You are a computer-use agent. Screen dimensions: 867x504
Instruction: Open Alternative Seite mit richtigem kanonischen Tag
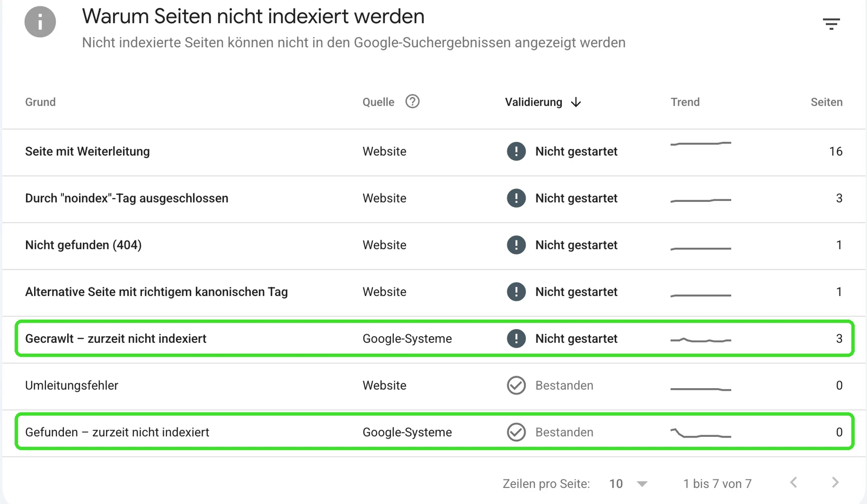[x=157, y=292]
